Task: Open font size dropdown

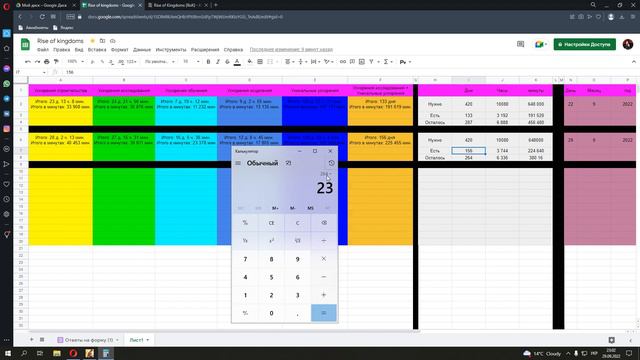Action: [x=191, y=62]
